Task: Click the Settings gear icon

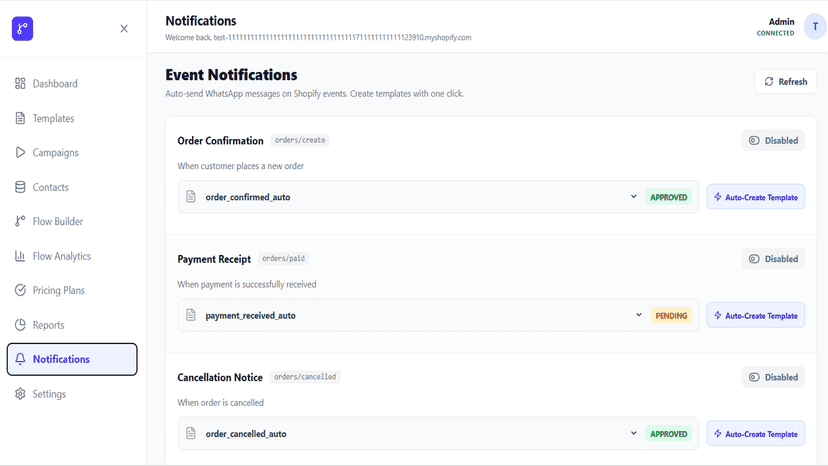Action: coord(20,394)
